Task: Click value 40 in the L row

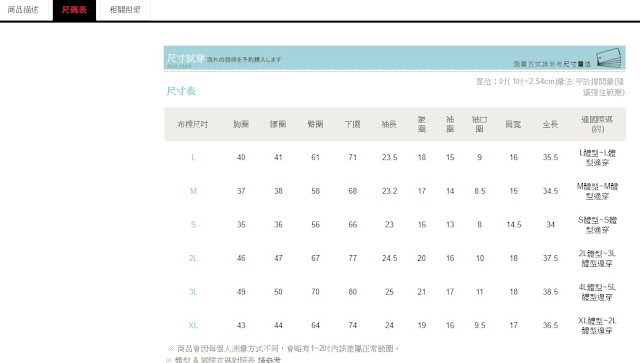Action: (x=241, y=157)
